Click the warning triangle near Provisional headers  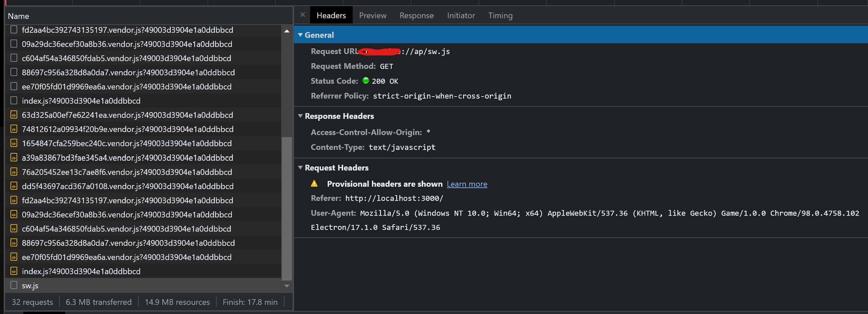coord(315,183)
